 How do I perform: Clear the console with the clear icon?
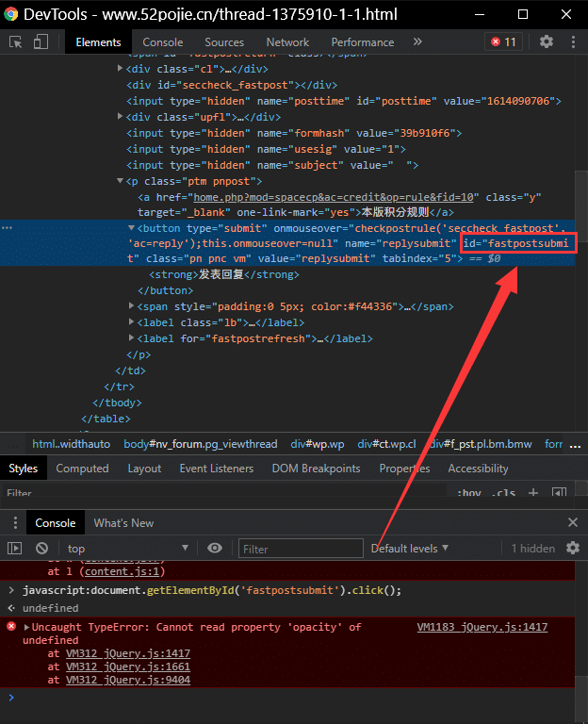[41, 548]
